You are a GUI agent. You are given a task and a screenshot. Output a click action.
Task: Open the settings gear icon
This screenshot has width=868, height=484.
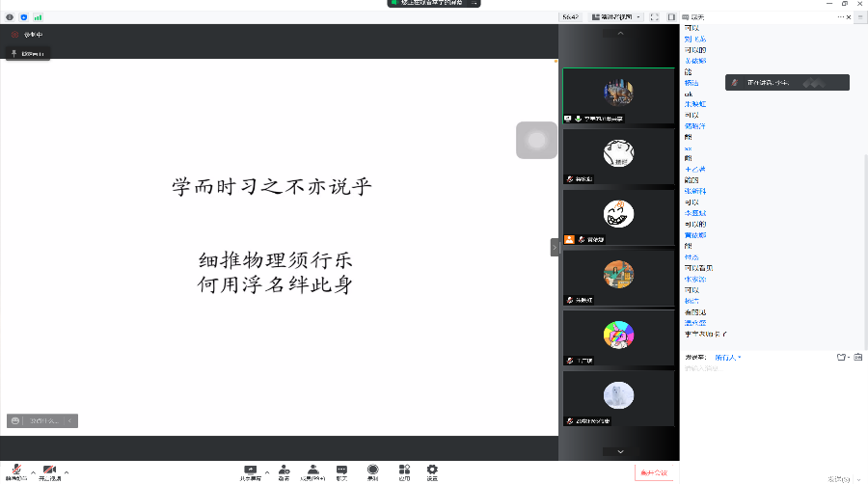[x=432, y=470]
